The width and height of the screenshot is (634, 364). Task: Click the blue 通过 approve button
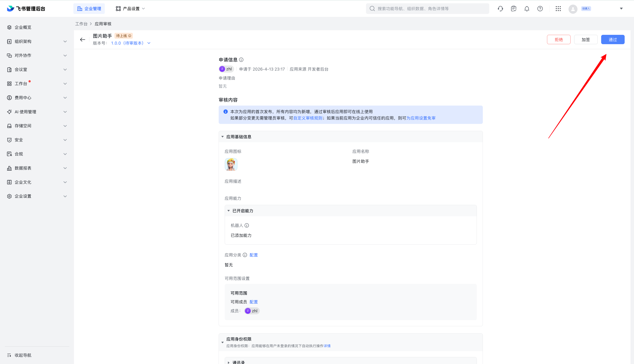click(613, 40)
